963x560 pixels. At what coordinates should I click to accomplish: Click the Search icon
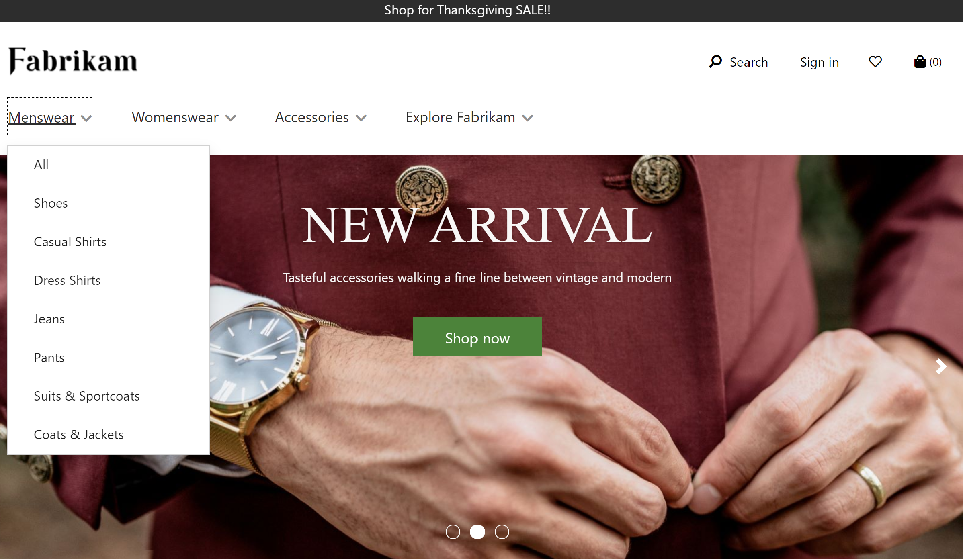point(717,62)
